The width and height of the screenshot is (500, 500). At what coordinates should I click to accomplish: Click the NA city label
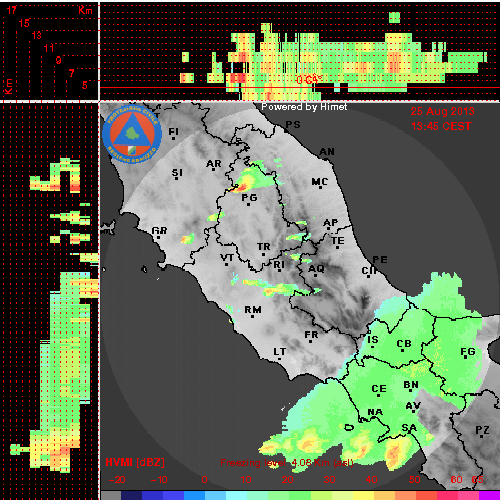375,412
